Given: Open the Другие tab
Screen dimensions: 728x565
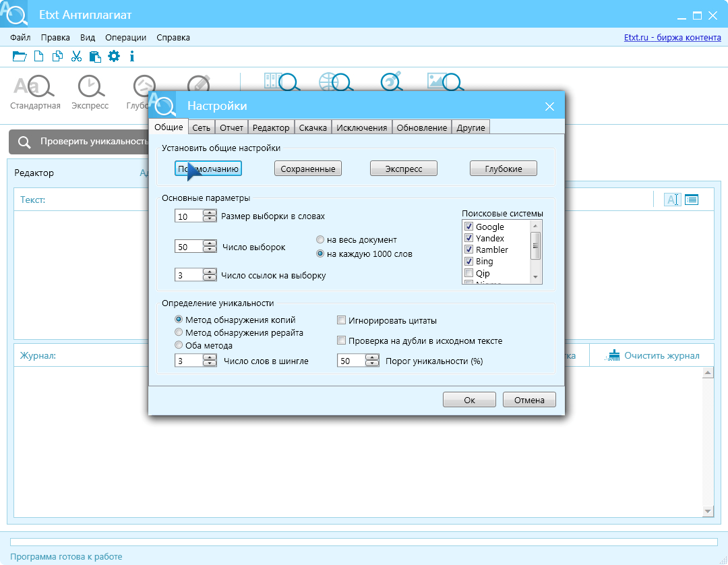Looking at the screenshot, I should coord(471,127).
